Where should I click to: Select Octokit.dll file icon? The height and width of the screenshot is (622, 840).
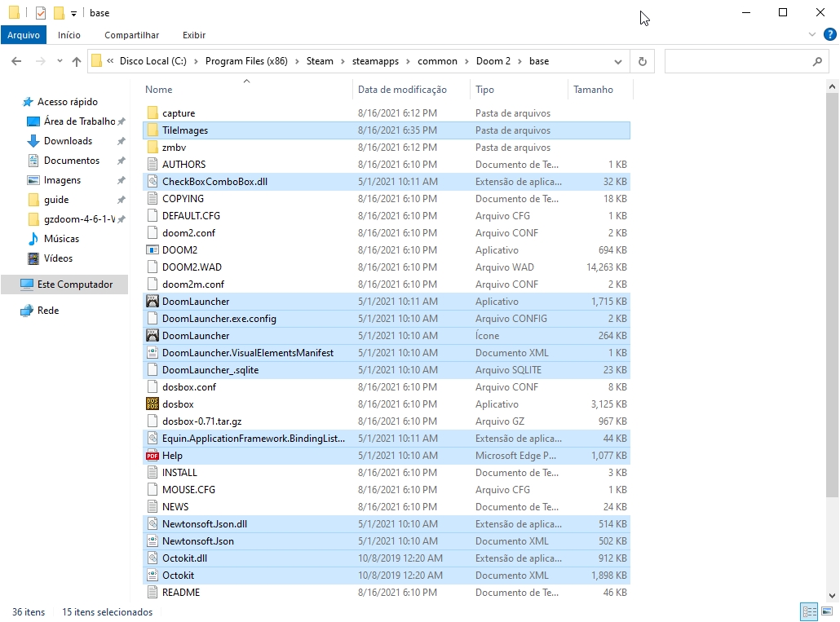coord(153,558)
